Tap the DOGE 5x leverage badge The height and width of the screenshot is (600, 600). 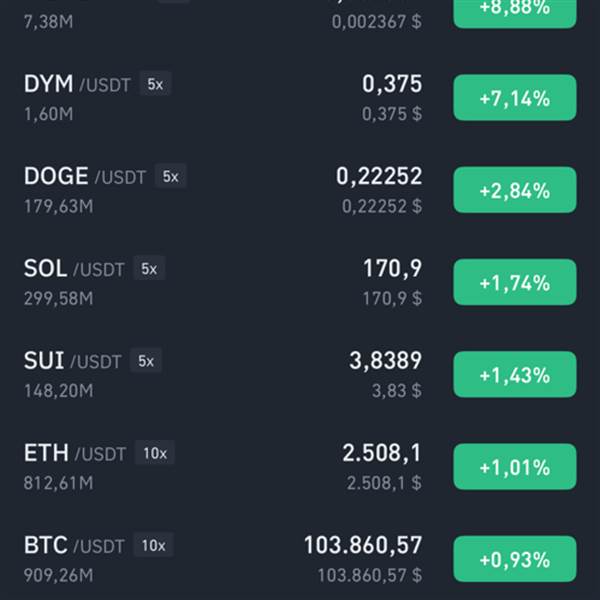[170, 176]
